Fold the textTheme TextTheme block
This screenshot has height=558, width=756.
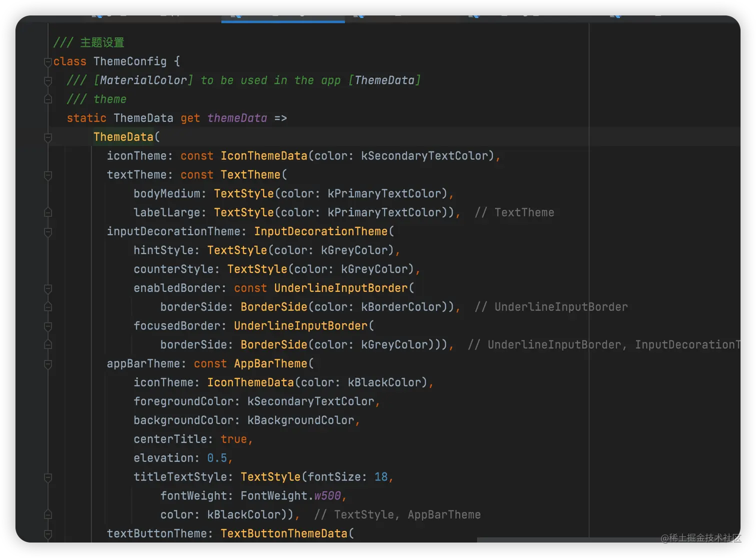[x=48, y=175]
